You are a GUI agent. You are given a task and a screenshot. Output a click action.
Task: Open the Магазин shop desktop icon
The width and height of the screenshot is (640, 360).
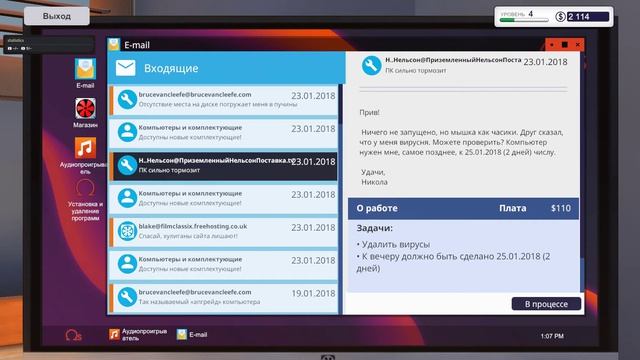point(85,112)
